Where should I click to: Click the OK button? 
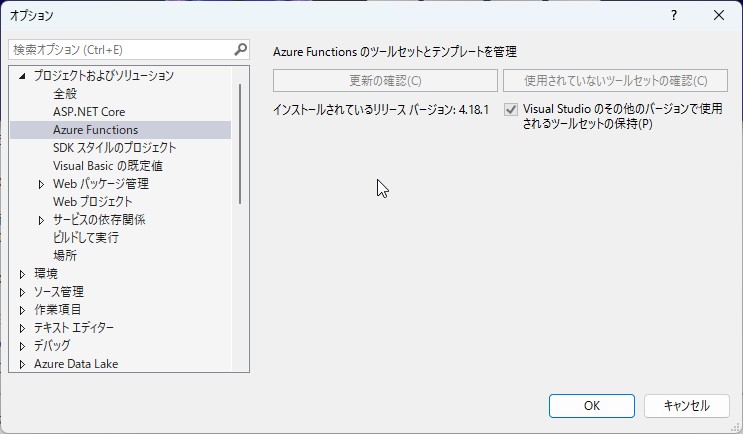click(591, 406)
